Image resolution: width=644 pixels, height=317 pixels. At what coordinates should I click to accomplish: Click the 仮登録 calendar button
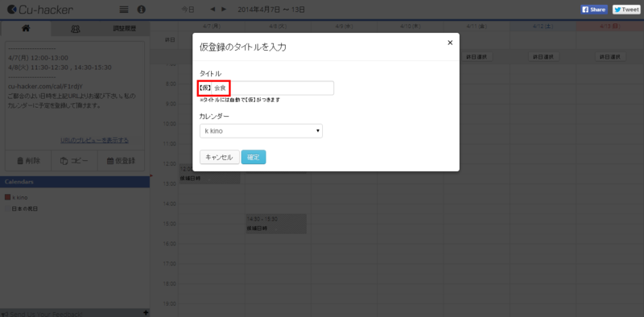(x=122, y=161)
